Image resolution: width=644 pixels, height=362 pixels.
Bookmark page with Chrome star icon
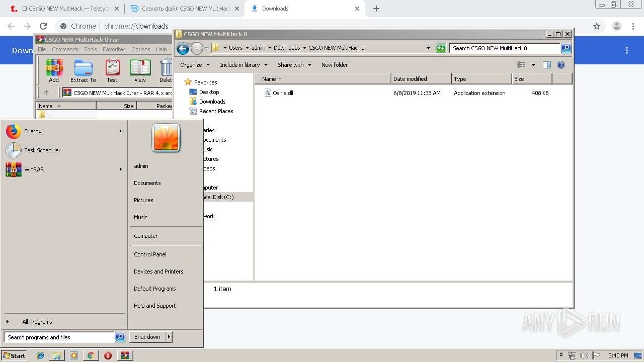pyautogui.click(x=597, y=26)
